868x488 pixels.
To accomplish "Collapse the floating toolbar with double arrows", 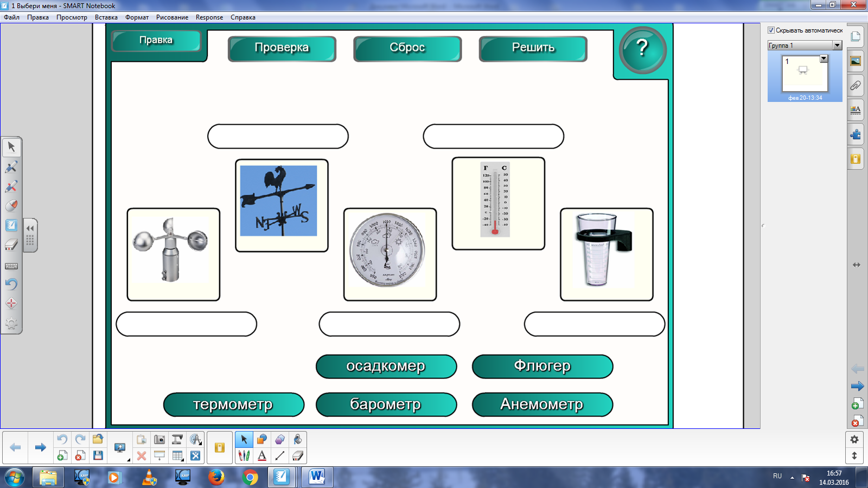I will (30, 228).
